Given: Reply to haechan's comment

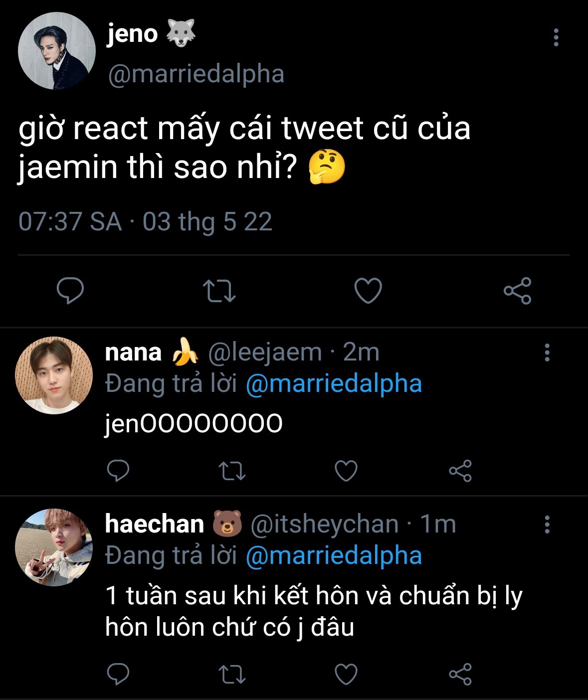Looking at the screenshot, I should click(x=118, y=674).
